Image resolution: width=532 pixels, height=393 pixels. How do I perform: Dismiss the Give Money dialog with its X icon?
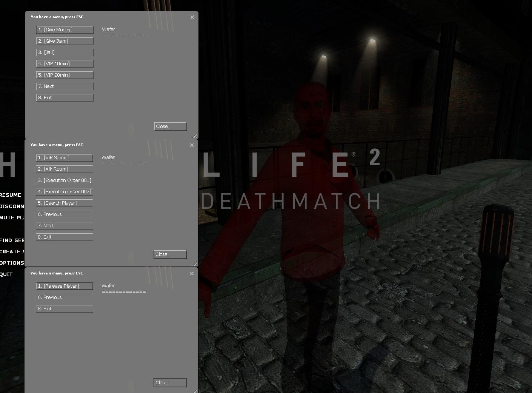(x=192, y=17)
